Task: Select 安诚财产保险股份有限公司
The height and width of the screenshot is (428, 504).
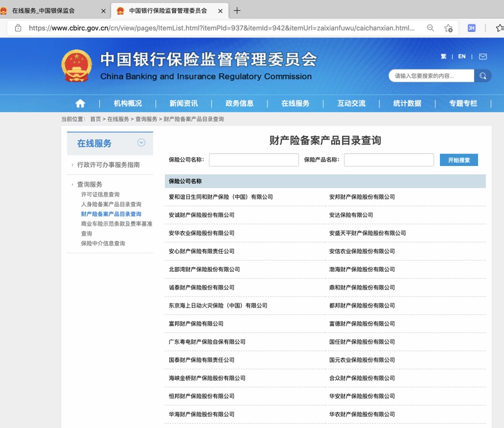Action: 201,215
